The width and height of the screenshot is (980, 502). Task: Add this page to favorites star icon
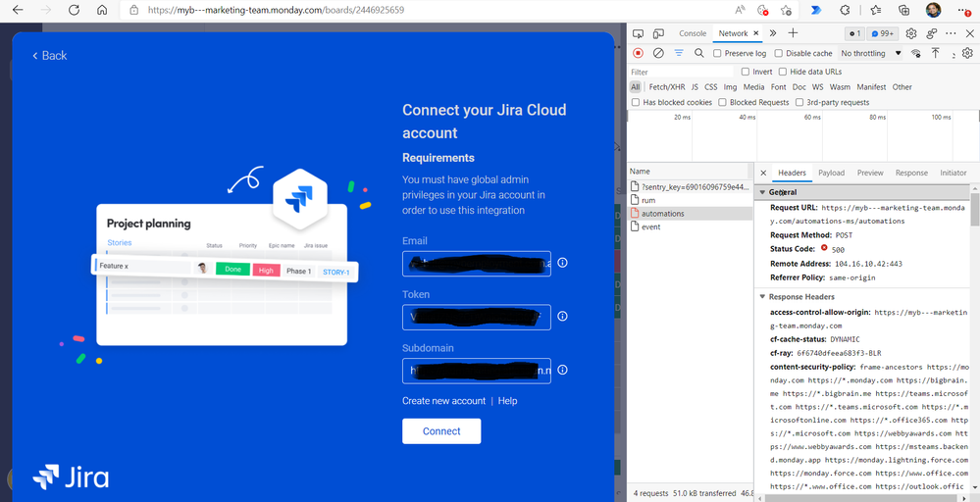click(x=786, y=10)
